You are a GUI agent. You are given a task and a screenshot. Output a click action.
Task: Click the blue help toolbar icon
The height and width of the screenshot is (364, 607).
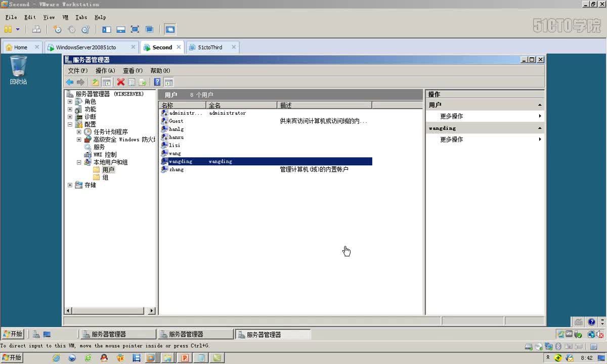(x=157, y=82)
